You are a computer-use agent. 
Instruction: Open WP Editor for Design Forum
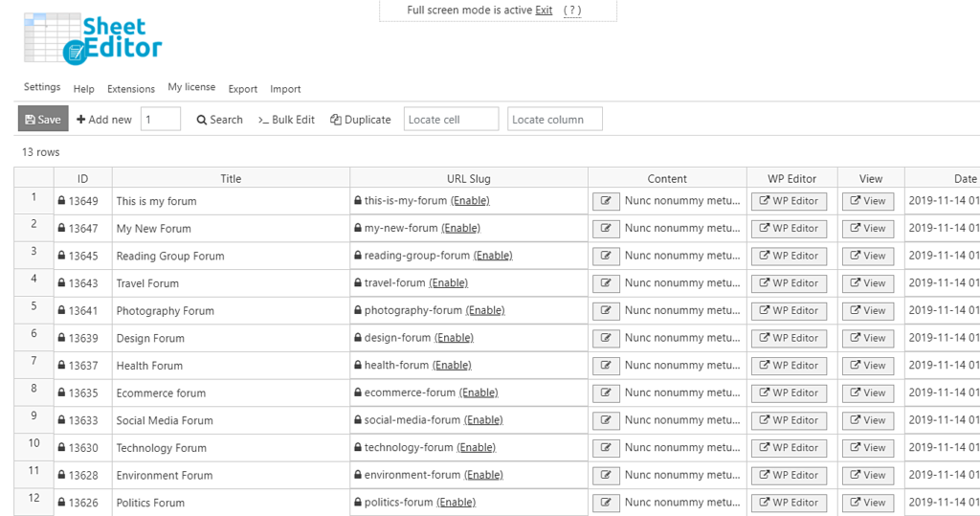point(789,338)
